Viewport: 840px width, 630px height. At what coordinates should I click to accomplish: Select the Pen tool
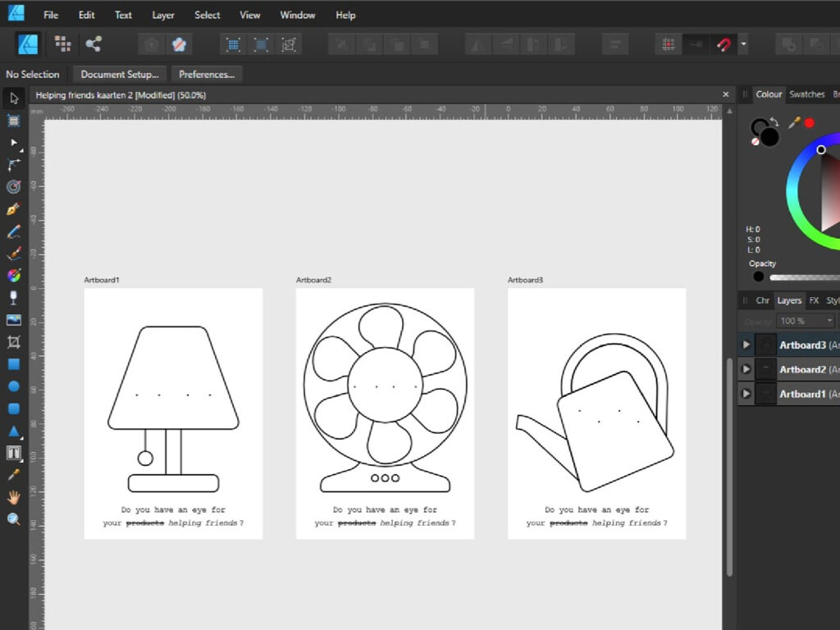pos(13,209)
